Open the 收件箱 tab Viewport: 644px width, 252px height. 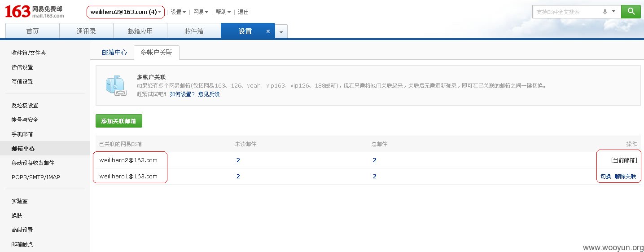[x=194, y=31]
